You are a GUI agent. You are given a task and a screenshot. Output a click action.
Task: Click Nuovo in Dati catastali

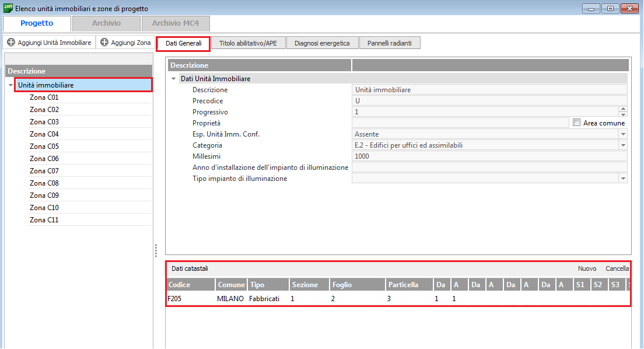tap(587, 268)
